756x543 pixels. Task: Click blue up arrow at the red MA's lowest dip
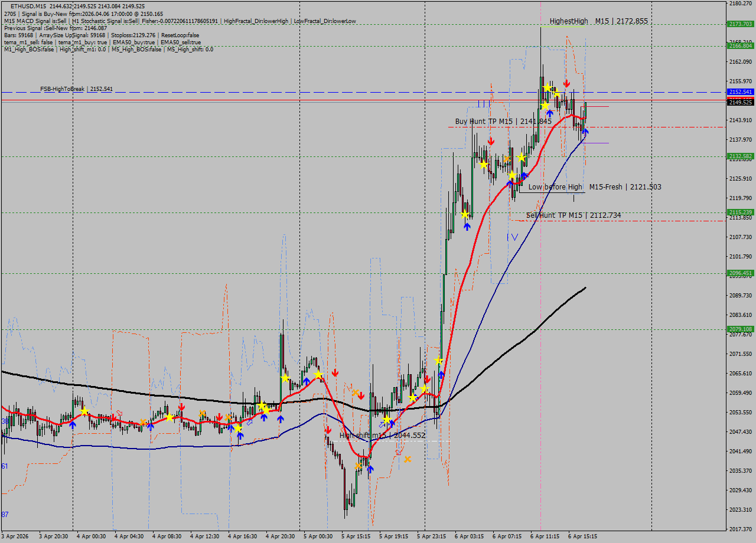click(370, 469)
